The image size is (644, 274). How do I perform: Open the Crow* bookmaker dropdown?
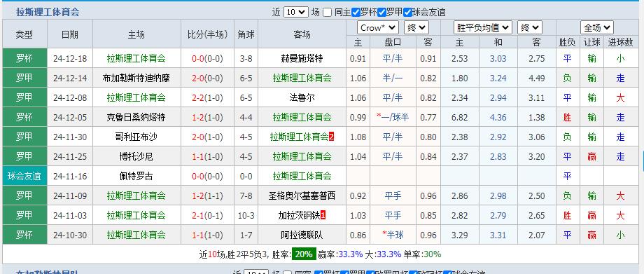coord(378,27)
